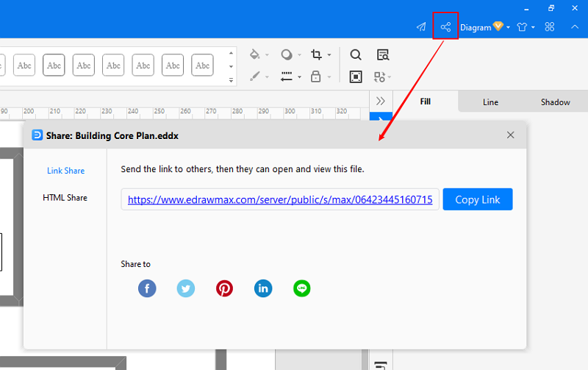The image size is (588, 370).
Task: Close the Share dialog
Action: click(510, 135)
